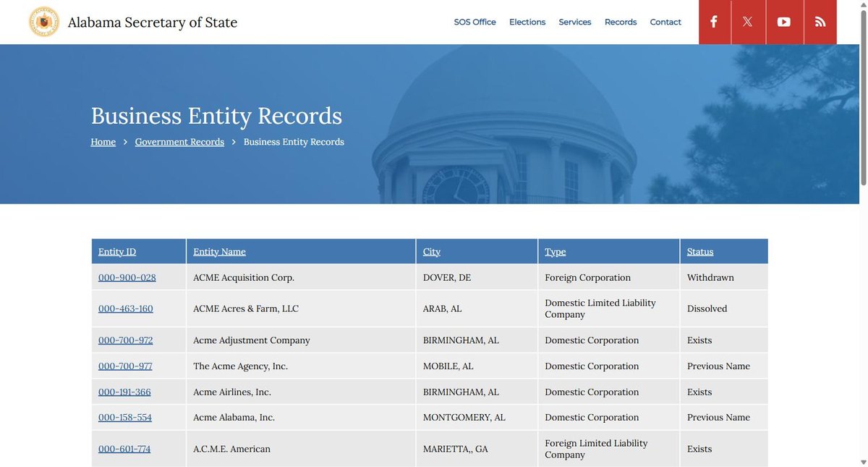Go to Government Records breadcrumb link
Viewport: 868px width, 467px height.
click(x=179, y=142)
